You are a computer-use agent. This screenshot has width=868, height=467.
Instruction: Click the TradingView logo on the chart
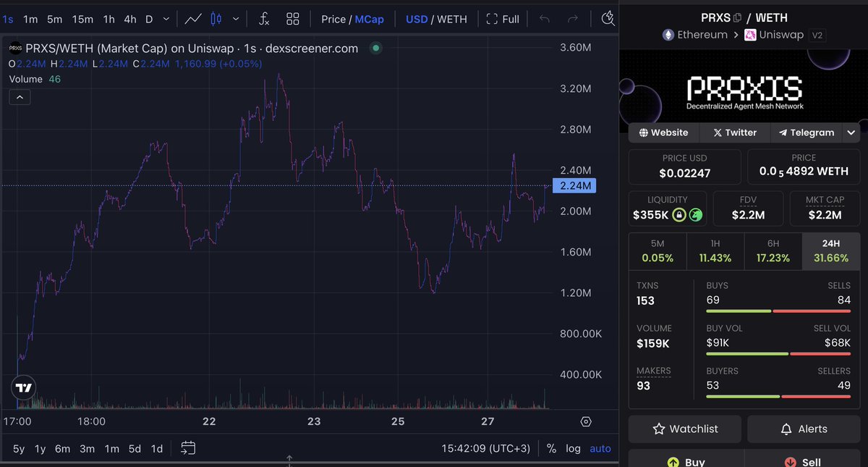click(23, 388)
